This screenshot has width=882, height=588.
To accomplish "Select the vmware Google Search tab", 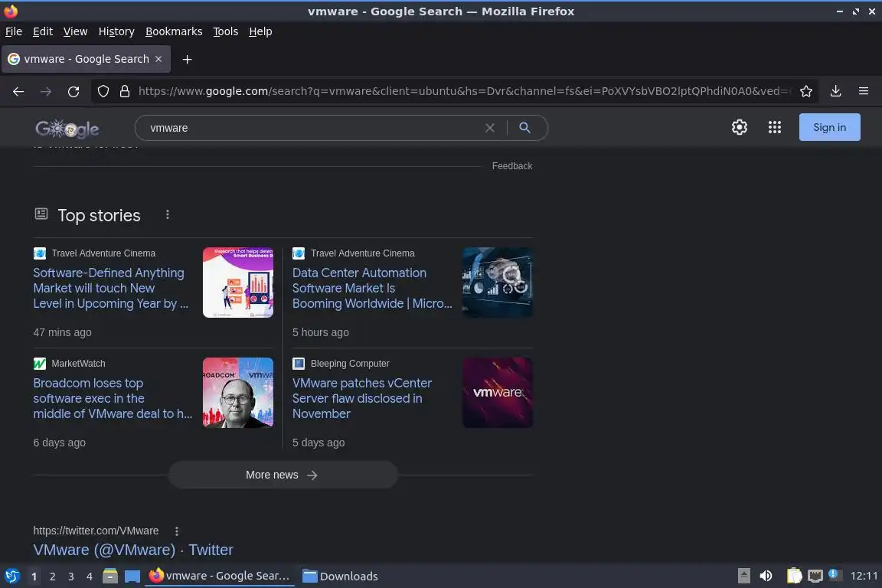I will [86, 59].
